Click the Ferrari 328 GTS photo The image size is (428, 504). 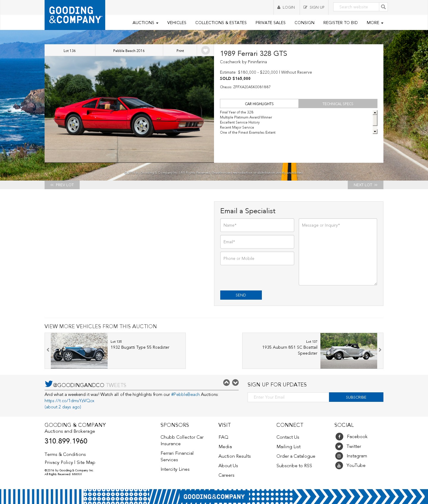click(129, 109)
